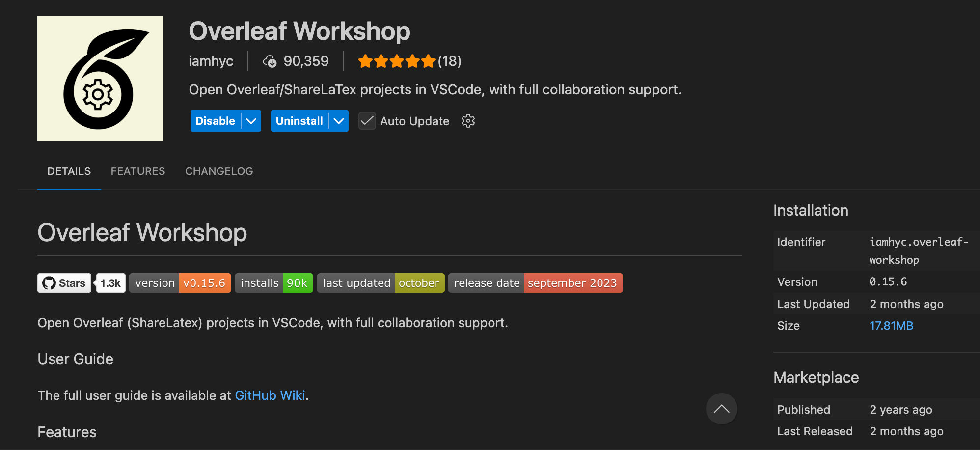Screen dimensions: 980x450
Task: Switch to the FEATURES tab
Action: click(138, 171)
